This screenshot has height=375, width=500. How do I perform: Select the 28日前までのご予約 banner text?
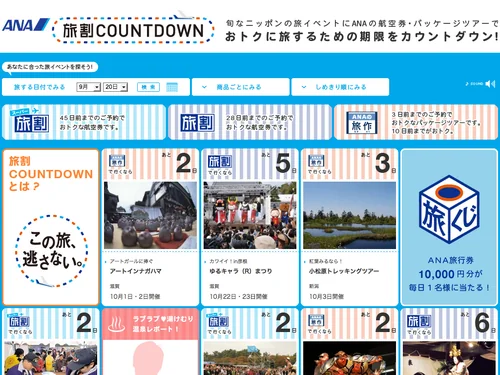click(x=259, y=122)
